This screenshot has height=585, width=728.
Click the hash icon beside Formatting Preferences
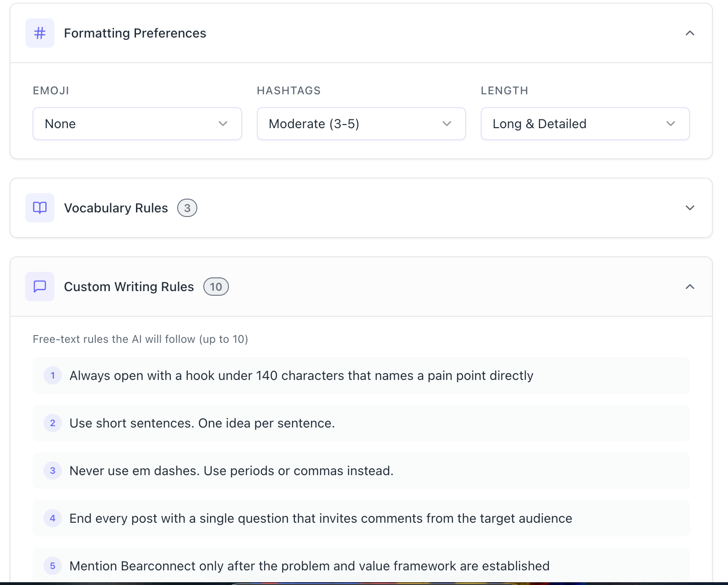click(40, 33)
